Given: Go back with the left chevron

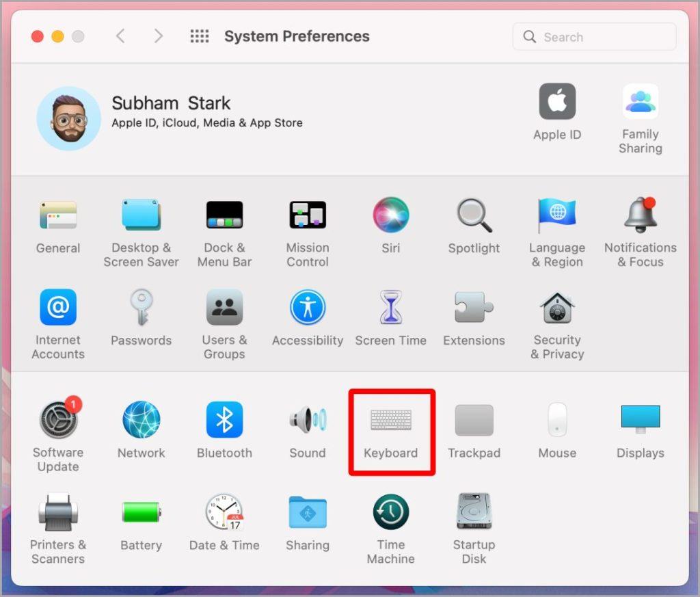Looking at the screenshot, I should (x=120, y=36).
